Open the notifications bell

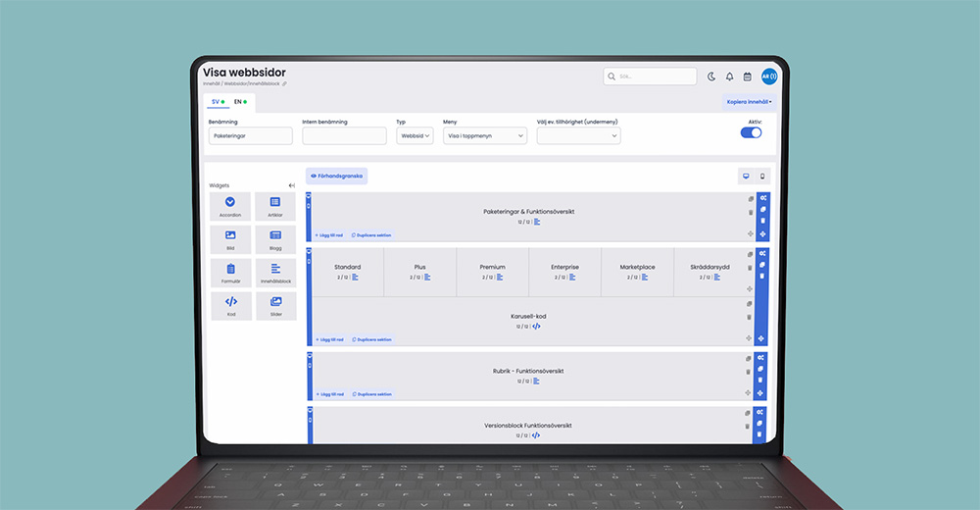pyautogui.click(x=729, y=76)
